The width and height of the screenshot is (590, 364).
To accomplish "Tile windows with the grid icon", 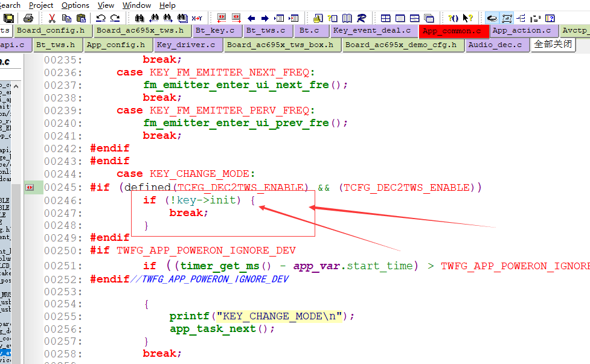I will pos(386,18).
